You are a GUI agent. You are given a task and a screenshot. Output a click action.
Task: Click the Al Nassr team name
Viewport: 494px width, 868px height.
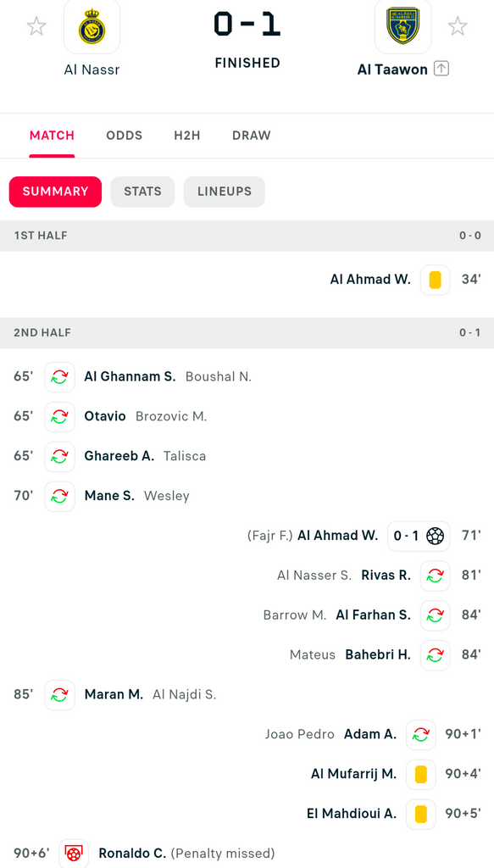(92, 70)
